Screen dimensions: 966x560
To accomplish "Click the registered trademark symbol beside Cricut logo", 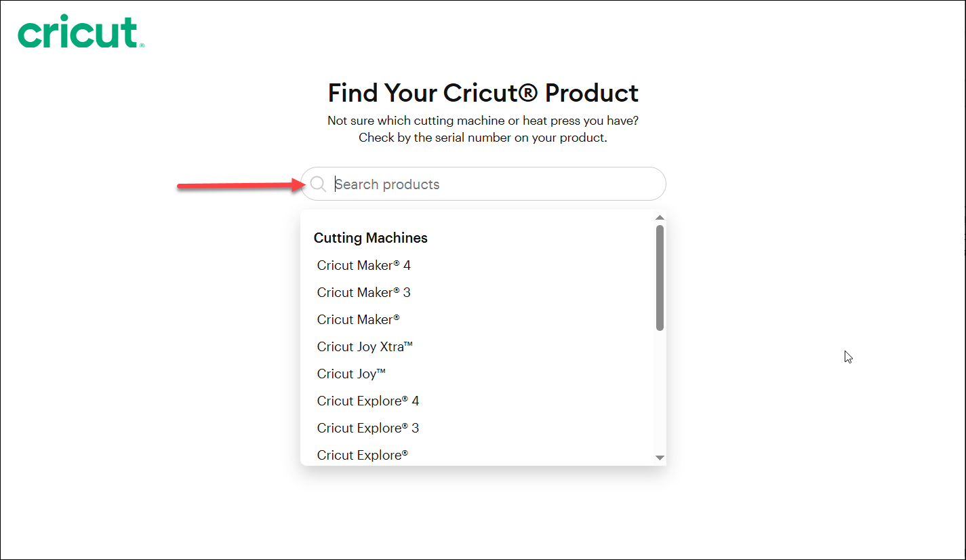I will tap(142, 46).
